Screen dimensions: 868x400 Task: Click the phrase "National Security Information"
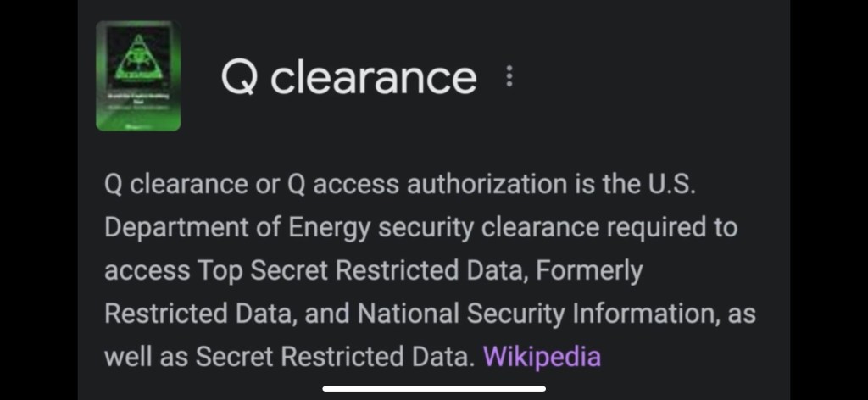click(541, 314)
